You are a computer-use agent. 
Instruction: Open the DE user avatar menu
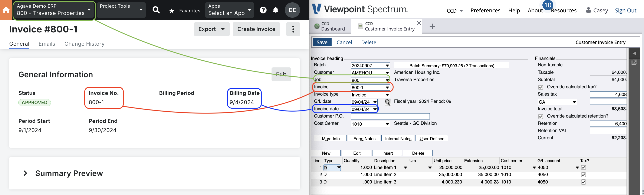(x=292, y=10)
